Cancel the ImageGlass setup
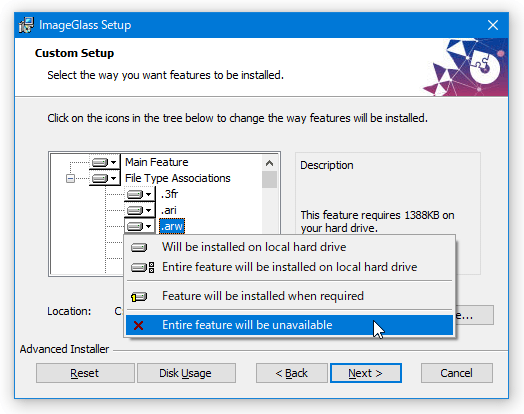Image resolution: width=524 pixels, height=414 pixels. 456,373
